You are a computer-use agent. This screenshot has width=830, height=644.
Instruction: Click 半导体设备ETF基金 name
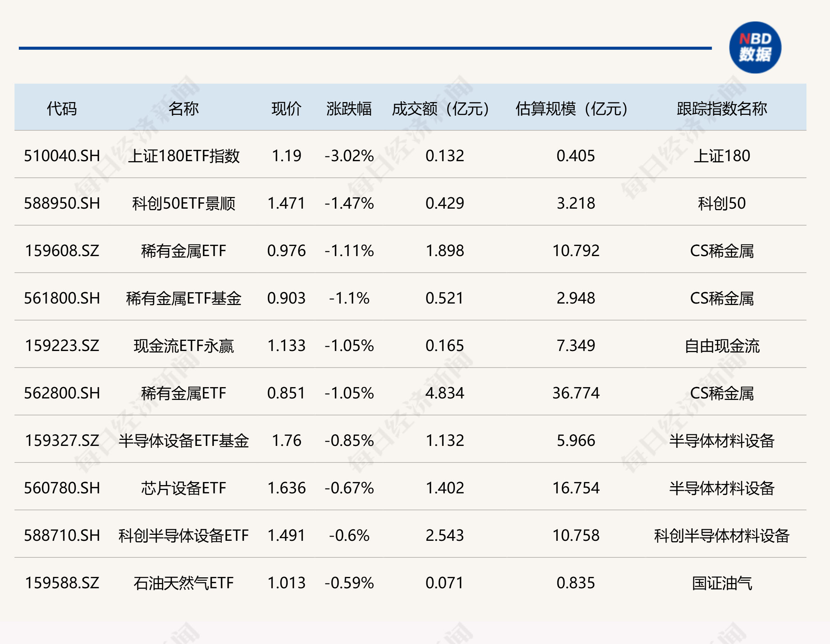pos(183,441)
